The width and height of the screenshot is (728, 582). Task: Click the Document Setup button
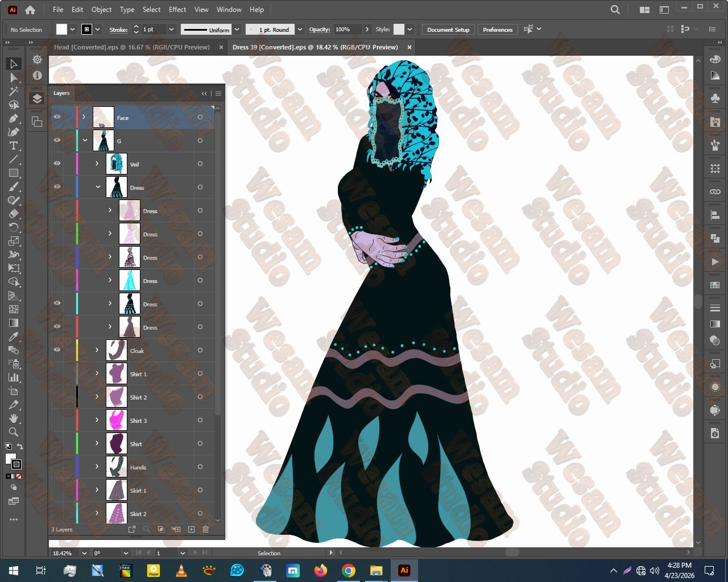click(448, 30)
